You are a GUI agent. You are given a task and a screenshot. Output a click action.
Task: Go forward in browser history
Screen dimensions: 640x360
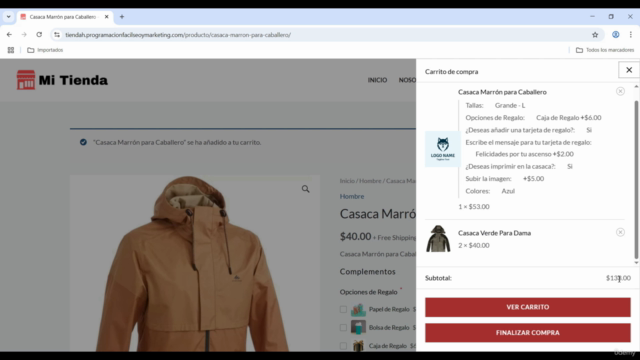[24, 35]
